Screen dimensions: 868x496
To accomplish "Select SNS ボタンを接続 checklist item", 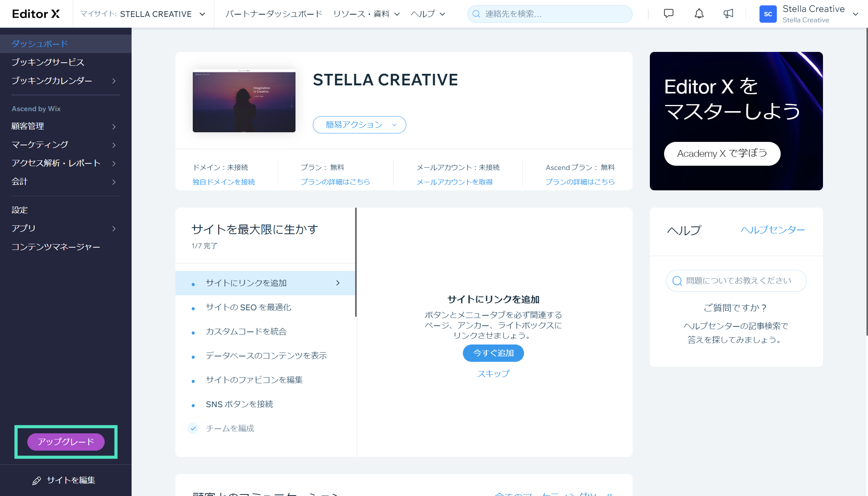I will (x=265, y=404).
